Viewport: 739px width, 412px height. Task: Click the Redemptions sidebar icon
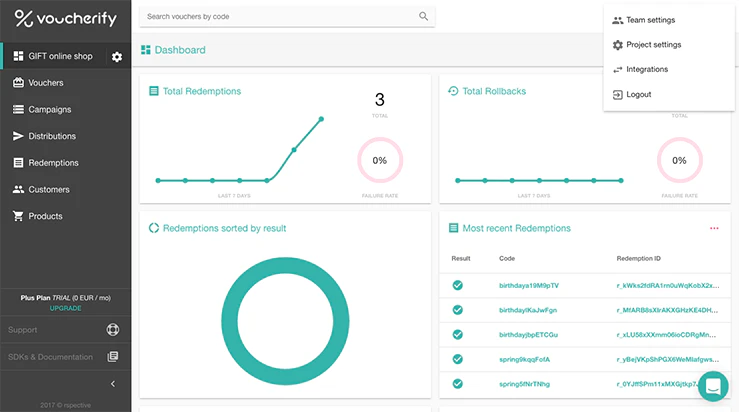click(18, 163)
